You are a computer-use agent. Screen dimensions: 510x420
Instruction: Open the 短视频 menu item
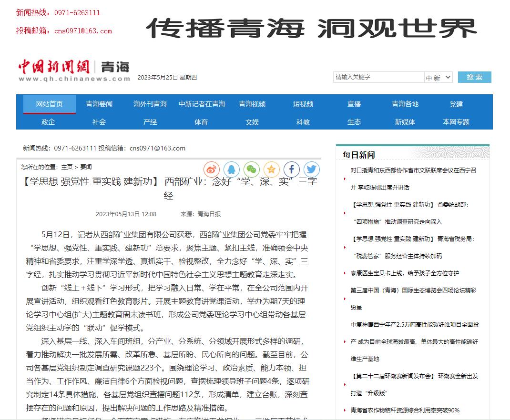tap(303, 104)
